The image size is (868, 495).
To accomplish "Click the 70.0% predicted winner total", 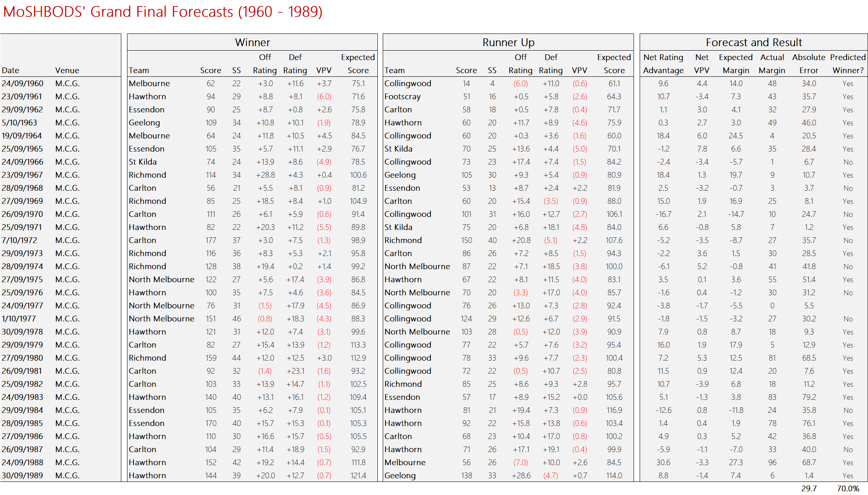I will click(848, 488).
